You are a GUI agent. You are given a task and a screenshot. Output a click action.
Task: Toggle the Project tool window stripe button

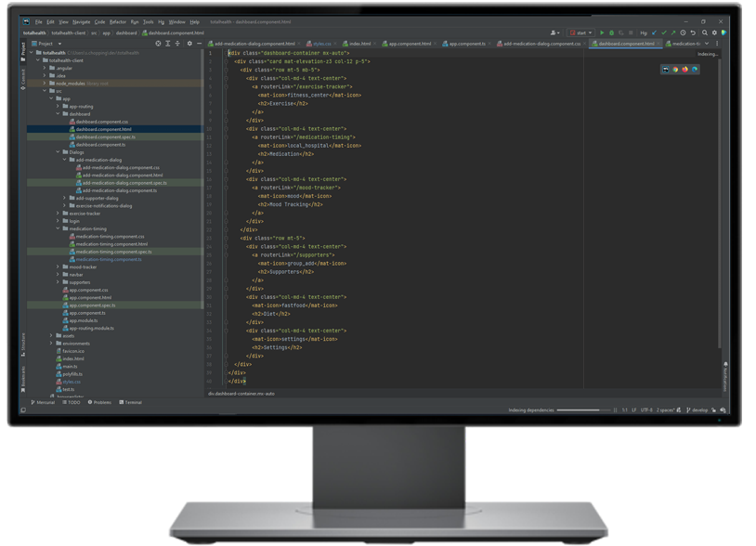pos(23,49)
